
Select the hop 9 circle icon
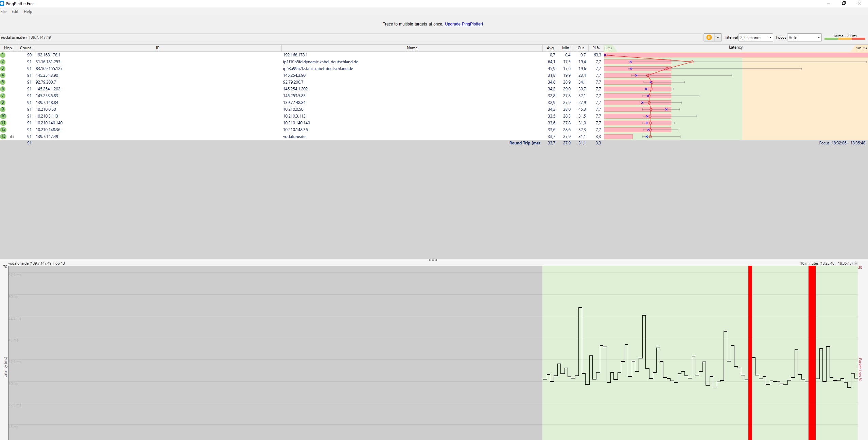[x=3, y=109]
